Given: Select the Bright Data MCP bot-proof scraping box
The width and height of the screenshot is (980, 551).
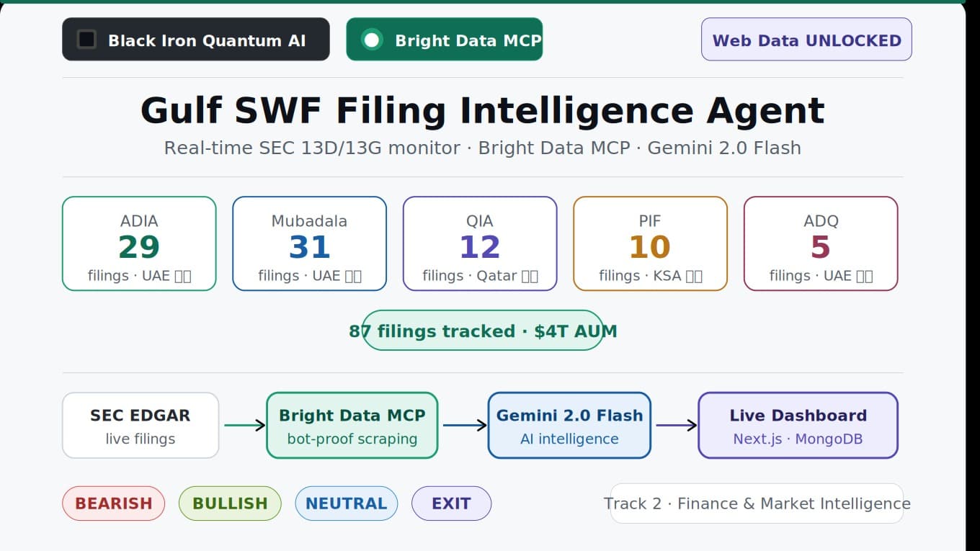Looking at the screenshot, I should click(x=352, y=425).
